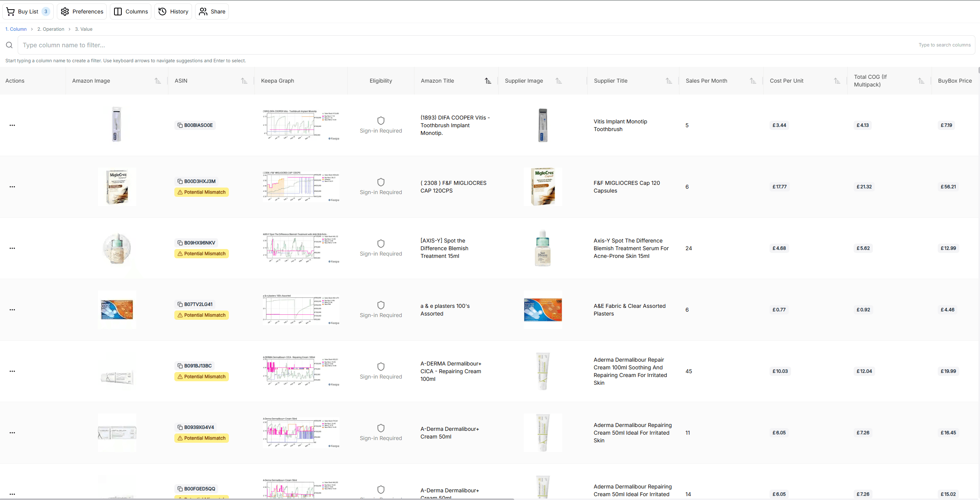This screenshot has height=500, width=980.
Task: Open actions menu for MIGLIOCRES row
Action: 12,187
